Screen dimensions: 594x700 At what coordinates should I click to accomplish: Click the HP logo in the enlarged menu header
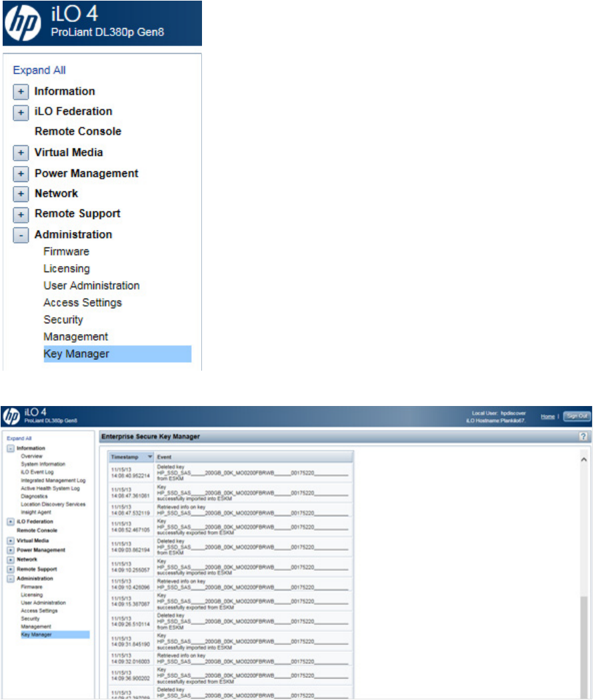point(23,22)
